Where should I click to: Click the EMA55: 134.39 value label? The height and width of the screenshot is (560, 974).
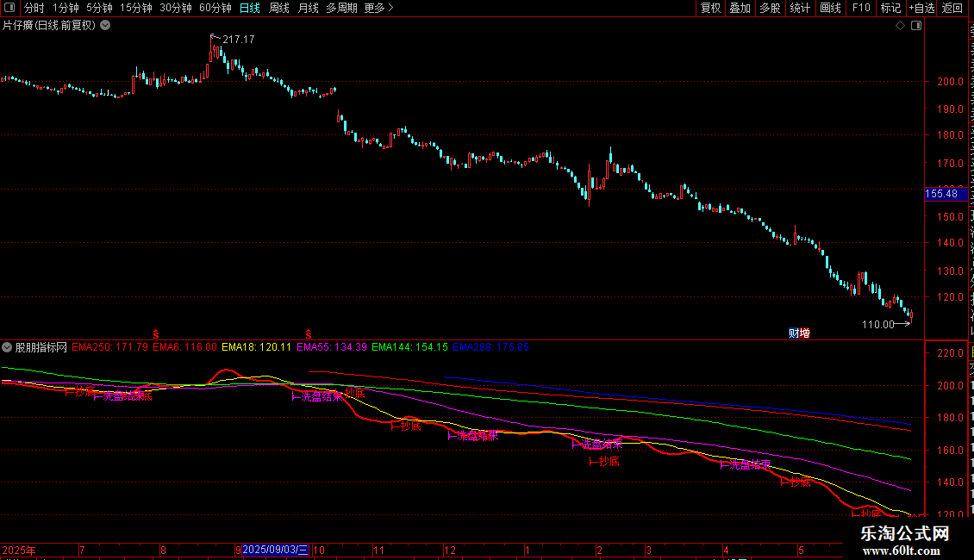332,347
